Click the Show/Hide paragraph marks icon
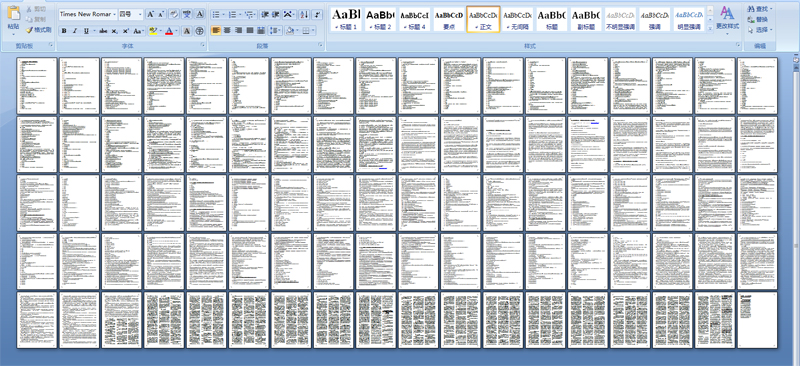 click(x=317, y=14)
